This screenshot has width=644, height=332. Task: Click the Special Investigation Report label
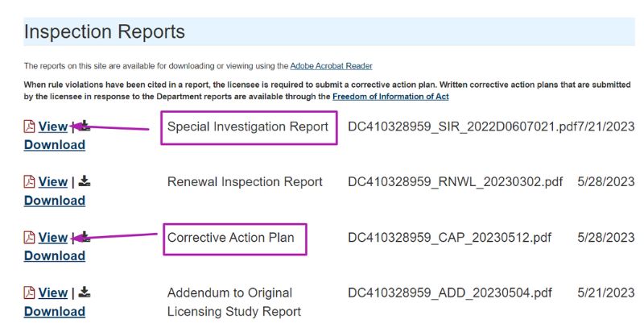(248, 127)
